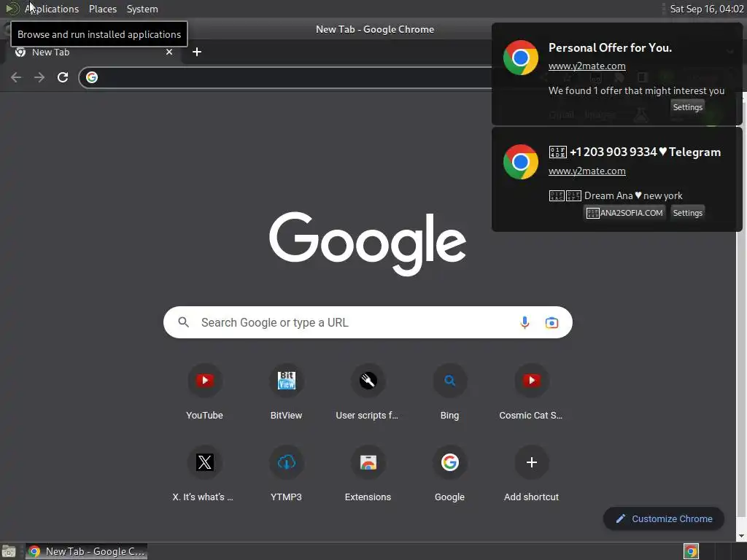
Task: Close the New Tab tab
Action: click(x=169, y=52)
